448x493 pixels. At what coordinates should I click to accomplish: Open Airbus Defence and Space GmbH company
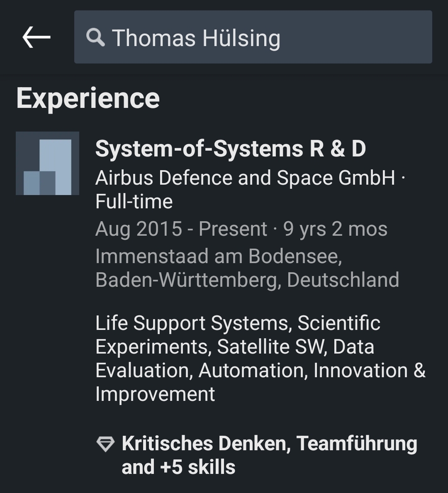(x=245, y=178)
